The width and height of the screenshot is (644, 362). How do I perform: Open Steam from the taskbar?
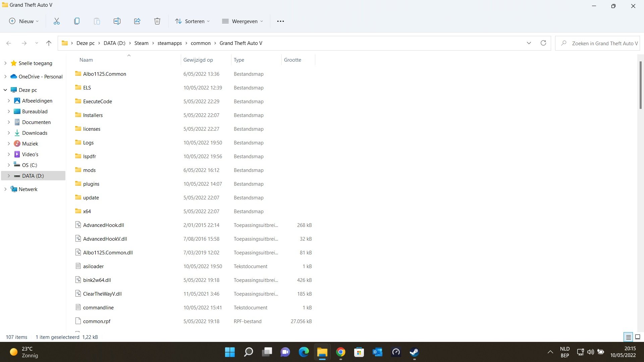click(414, 352)
